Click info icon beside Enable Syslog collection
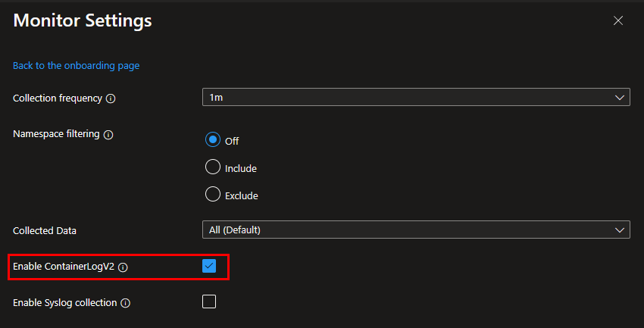The image size is (644, 328). (x=126, y=303)
